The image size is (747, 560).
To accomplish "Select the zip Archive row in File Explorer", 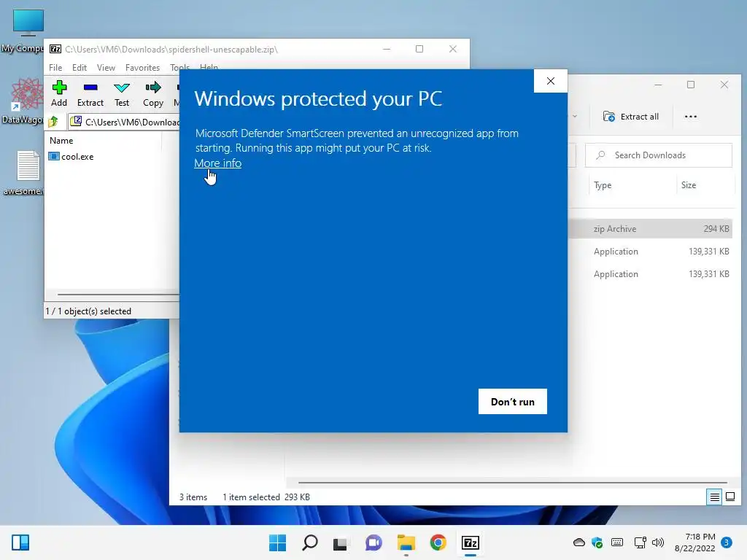I will pos(651,228).
